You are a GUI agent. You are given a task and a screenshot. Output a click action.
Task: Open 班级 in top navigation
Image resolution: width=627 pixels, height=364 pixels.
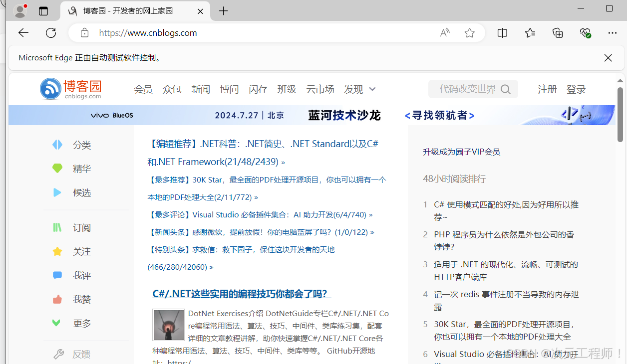click(287, 89)
